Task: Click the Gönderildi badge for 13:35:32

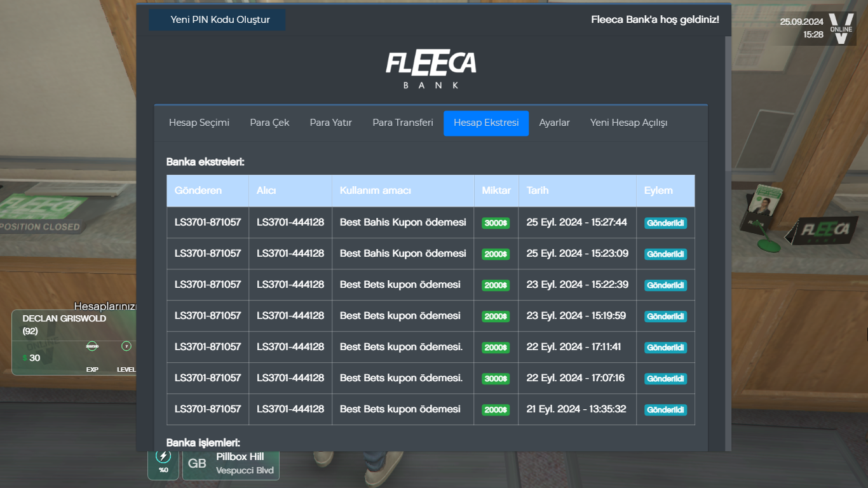Action: [665, 410]
